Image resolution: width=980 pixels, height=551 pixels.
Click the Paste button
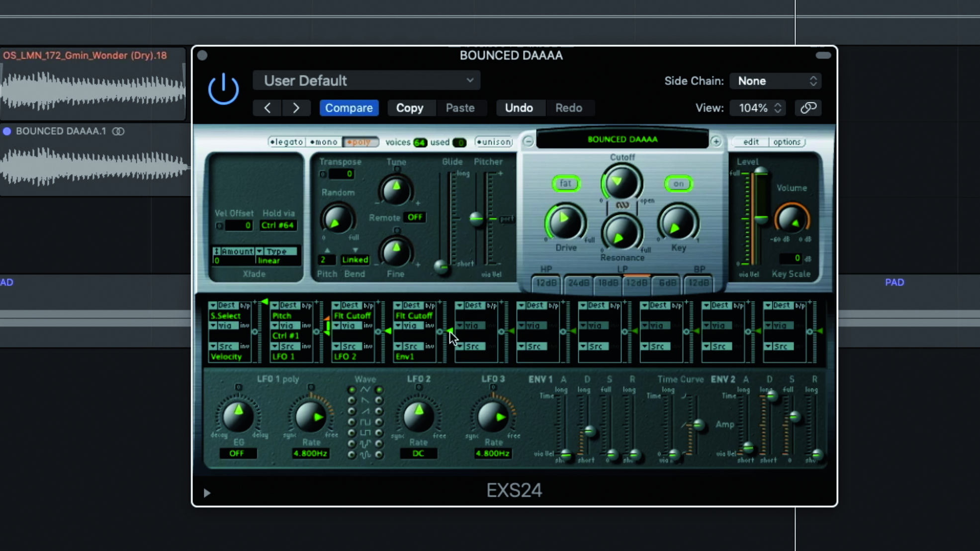(460, 108)
